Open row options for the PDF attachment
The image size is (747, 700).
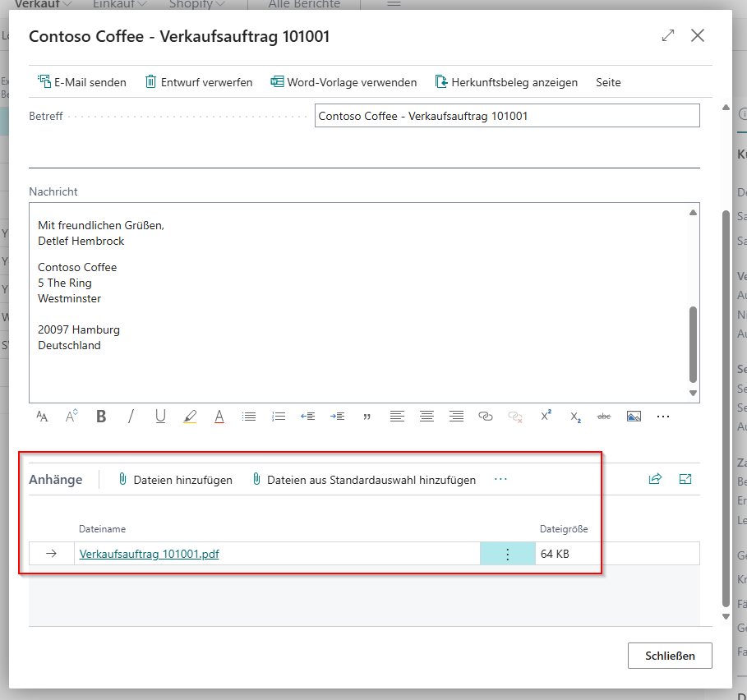(x=507, y=554)
